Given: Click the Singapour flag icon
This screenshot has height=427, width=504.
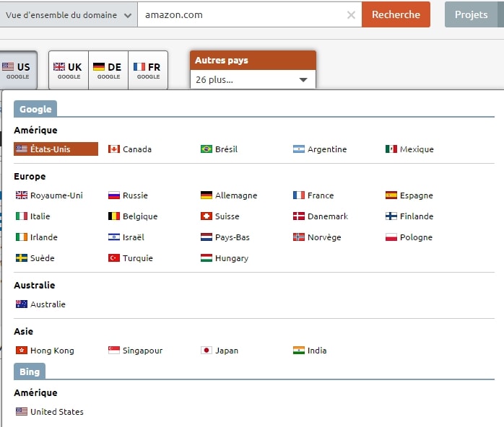Looking at the screenshot, I should [114, 351].
